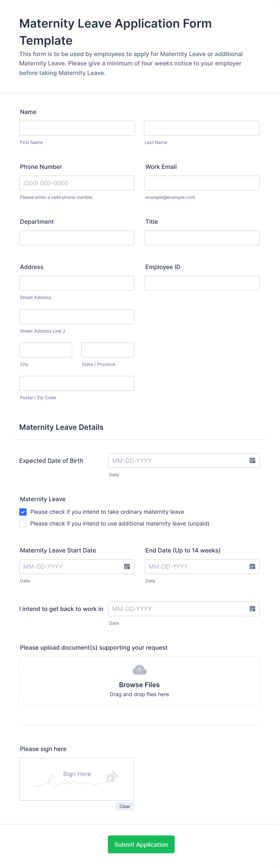
Task: Click into the Department field
Action: coord(76,238)
